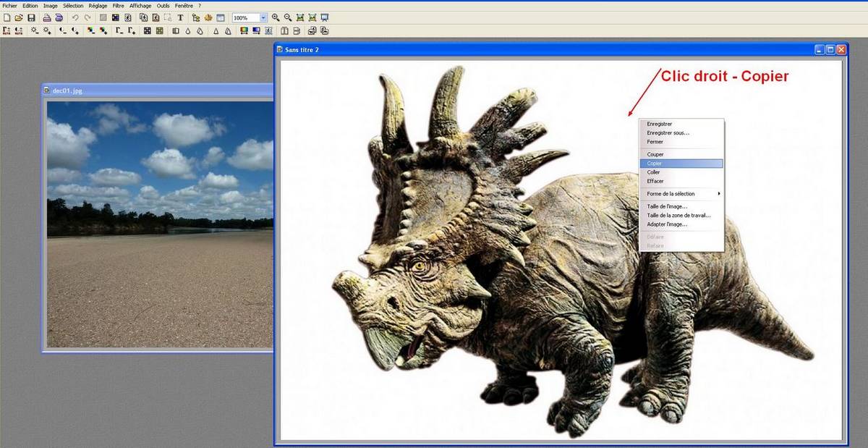The height and width of the screenshot is (448, 868).
Task: Click the Zoom out magnifier icon
Action: click(288, 17)
